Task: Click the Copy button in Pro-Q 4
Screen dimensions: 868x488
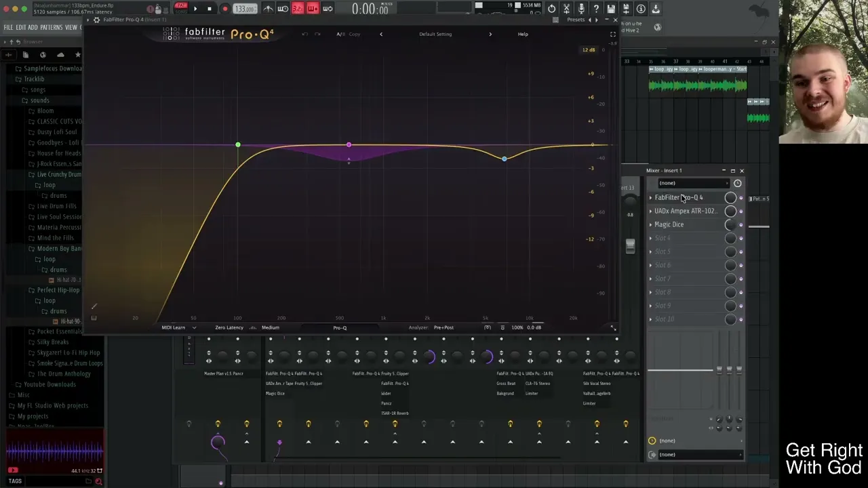Action: [355, 34]
